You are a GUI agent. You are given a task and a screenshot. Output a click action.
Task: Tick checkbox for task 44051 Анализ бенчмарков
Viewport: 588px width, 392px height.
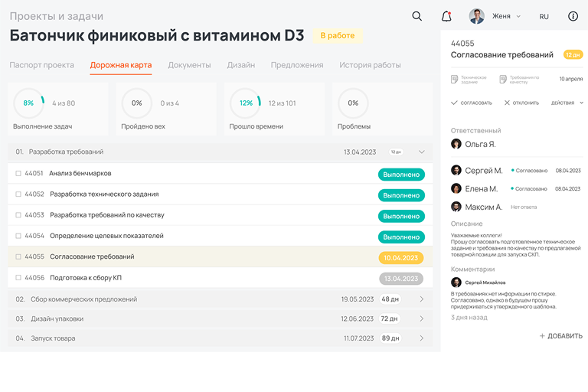pyautogui.click(x=18, y=174)
